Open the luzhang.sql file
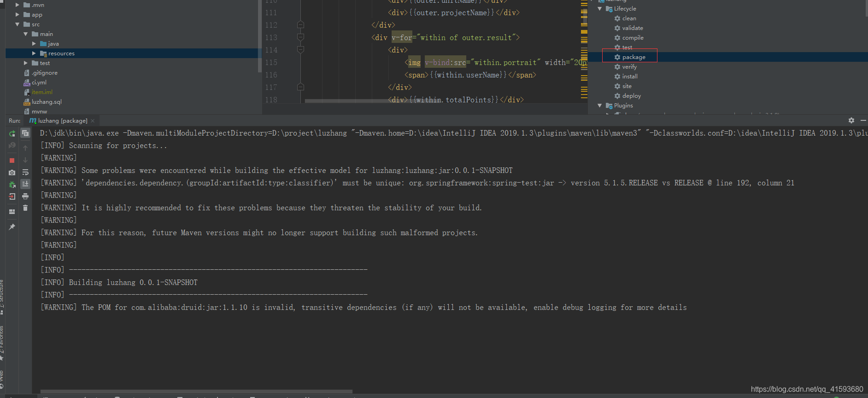 [47, 102]
